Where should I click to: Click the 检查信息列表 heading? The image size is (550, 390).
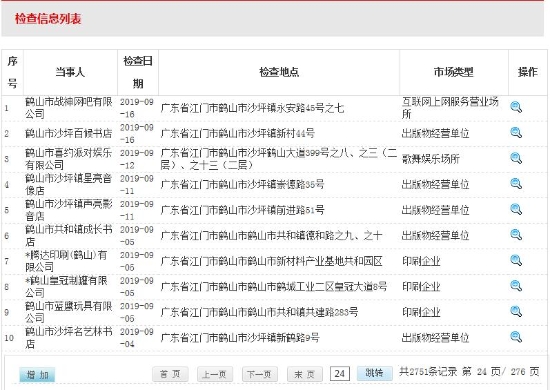click(48, 18)
